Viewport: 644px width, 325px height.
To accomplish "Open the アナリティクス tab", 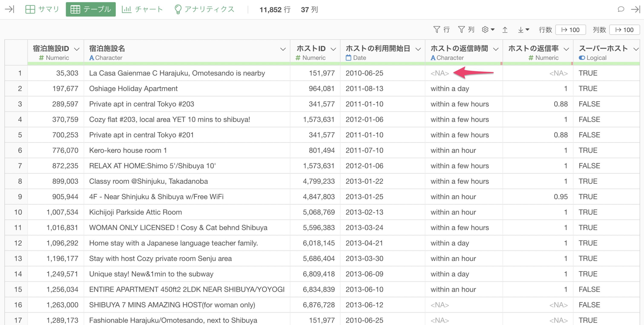I will click(204, 10).
